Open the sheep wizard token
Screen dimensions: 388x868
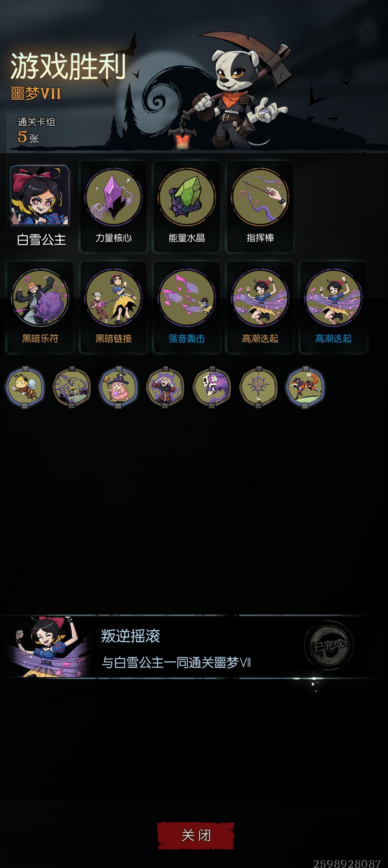pyautogui.click(x=118, y=387)
